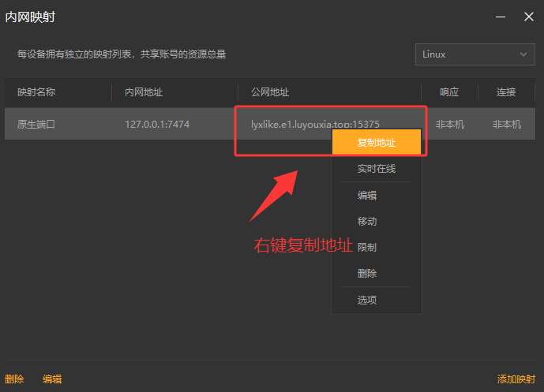Screen dimensions: 544x392
Task: Select 实时在线 from the context menu
Action: coord(377,169)
